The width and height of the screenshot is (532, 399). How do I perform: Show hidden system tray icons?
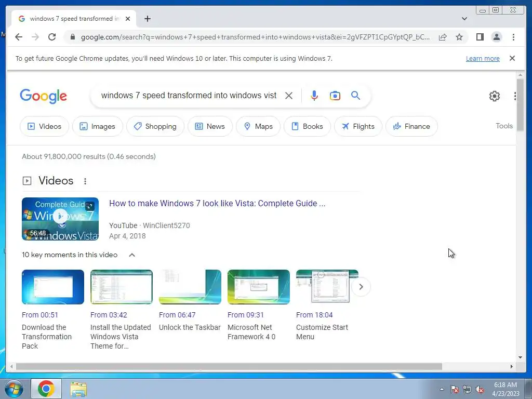click(442, 389)
